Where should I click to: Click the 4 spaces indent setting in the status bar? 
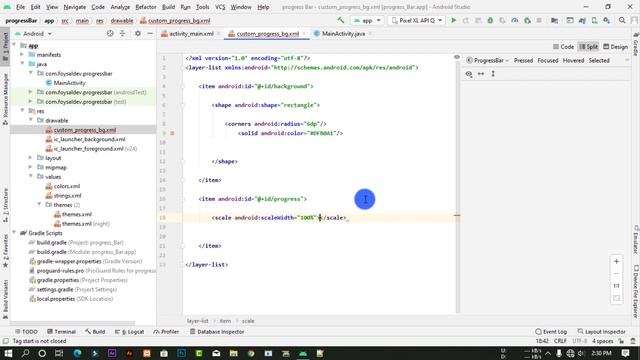click(x=602, y=341)
